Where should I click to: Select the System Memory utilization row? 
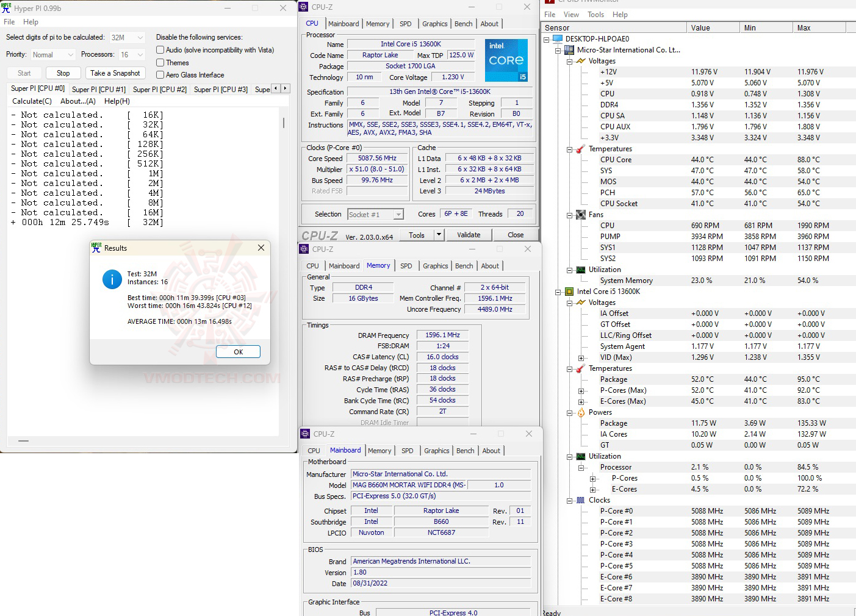[x=699, y=281]
